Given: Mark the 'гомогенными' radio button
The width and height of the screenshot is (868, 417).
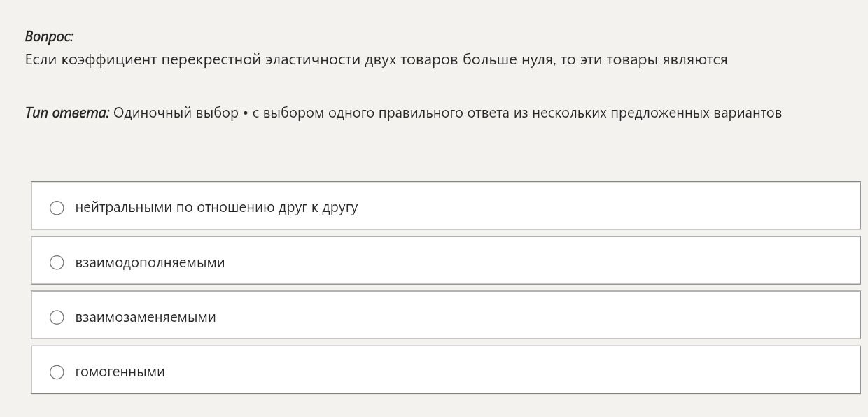Looking at the screenshot, I should 57,372.
